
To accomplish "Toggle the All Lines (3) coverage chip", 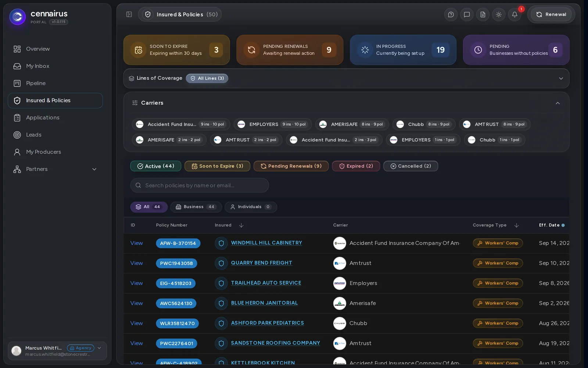I will pos(207,78).
